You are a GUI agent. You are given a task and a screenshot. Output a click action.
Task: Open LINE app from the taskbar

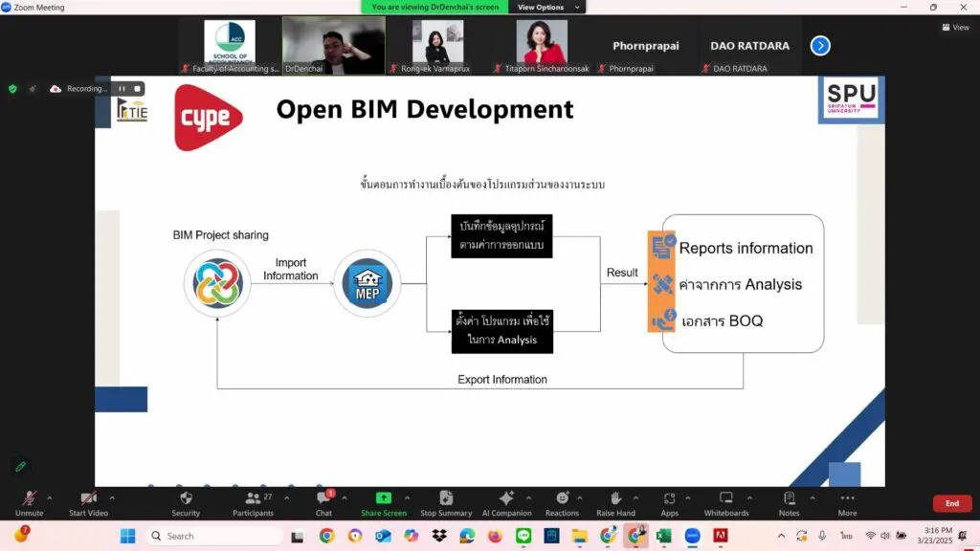pos(523,536)
